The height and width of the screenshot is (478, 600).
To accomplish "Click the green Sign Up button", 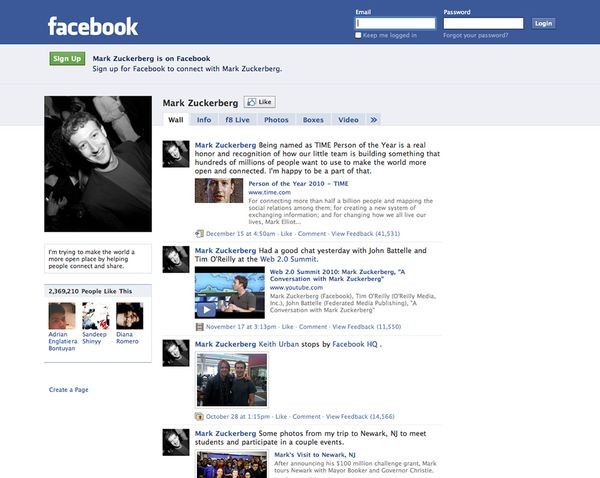I will (67, 59).
